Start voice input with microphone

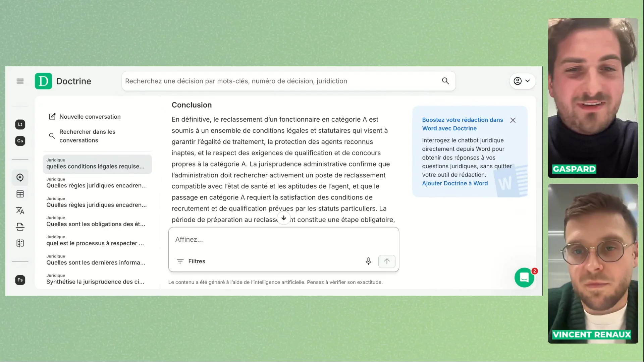[x=368, y=261]
